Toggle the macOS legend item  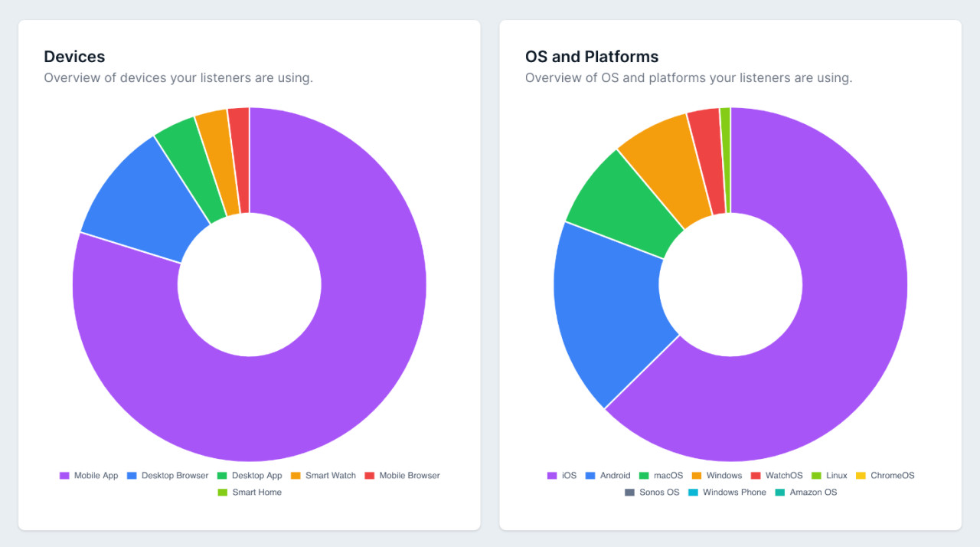pos(661,476)
